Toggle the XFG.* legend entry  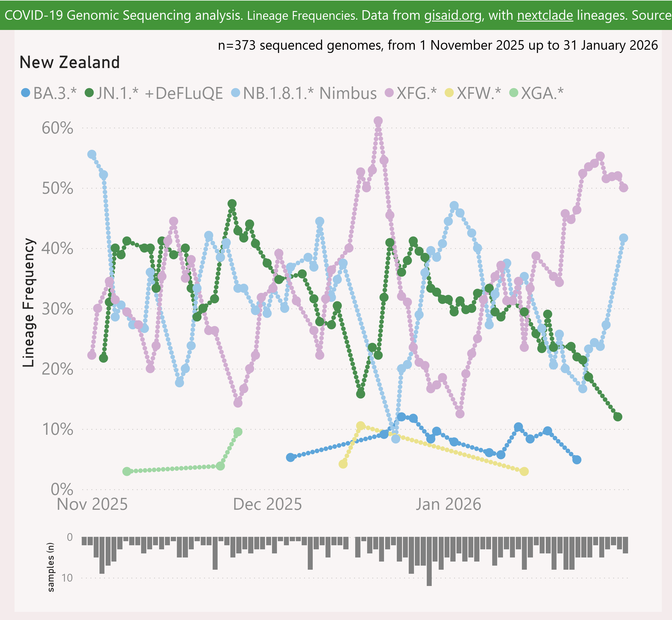pos(416,93)
